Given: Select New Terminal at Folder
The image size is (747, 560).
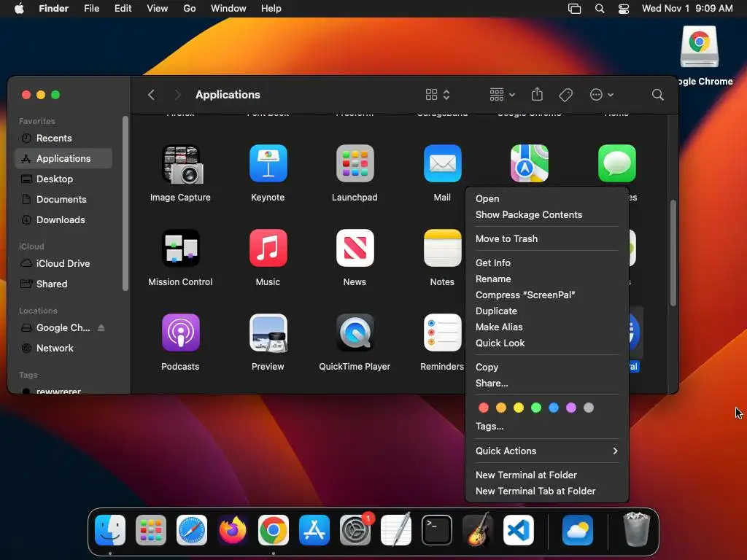Looking at the screenshot, I should pyautogui.click(x=547, y=475).
